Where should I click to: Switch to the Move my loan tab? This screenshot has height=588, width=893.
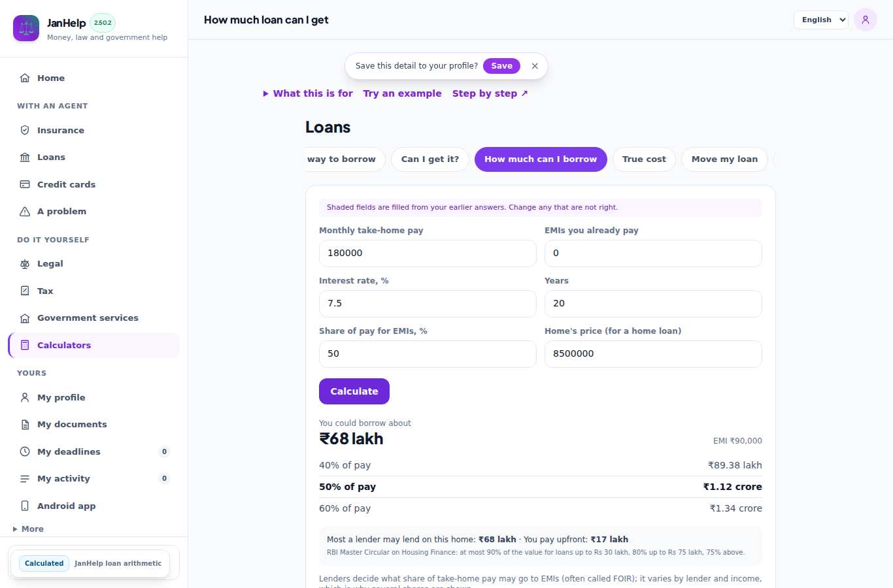[x=724, y=159]
